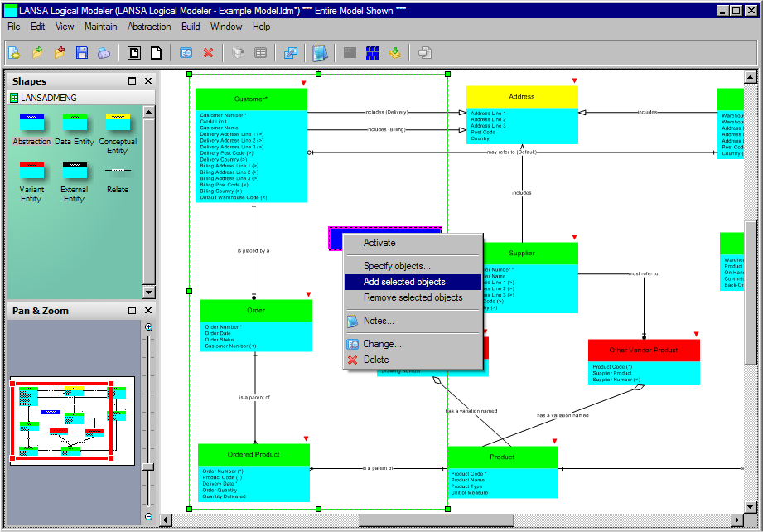The width and height of the screenshot is (763, 532).
Task: Open the Abstraction menu
Action: 149,27
